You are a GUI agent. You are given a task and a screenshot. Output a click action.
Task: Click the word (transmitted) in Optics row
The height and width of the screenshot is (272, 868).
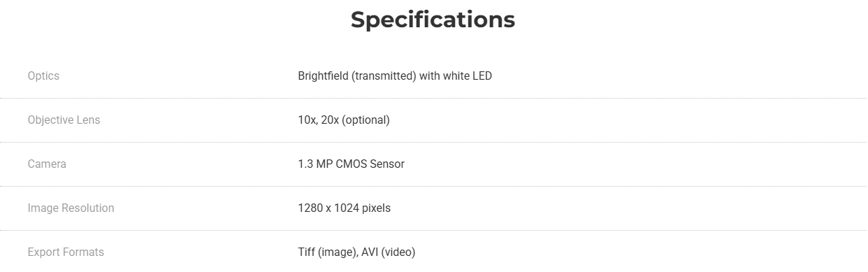tap(384, 76)
